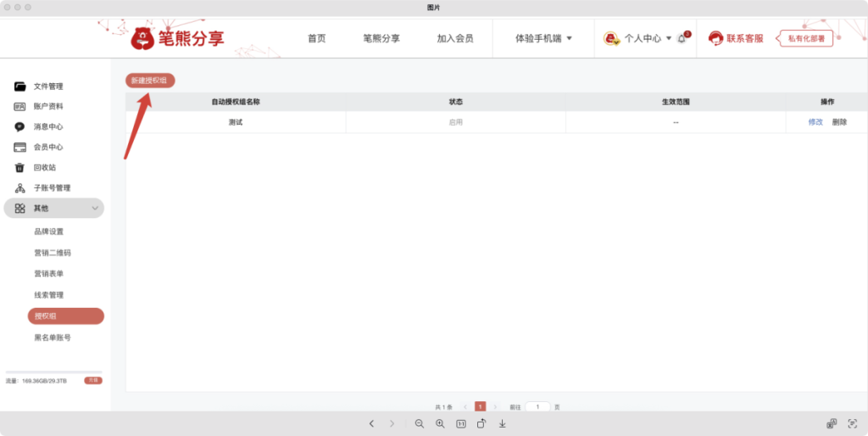
Task: Click 删除 for the 测试 authorization group
Action: click(839, 122)
